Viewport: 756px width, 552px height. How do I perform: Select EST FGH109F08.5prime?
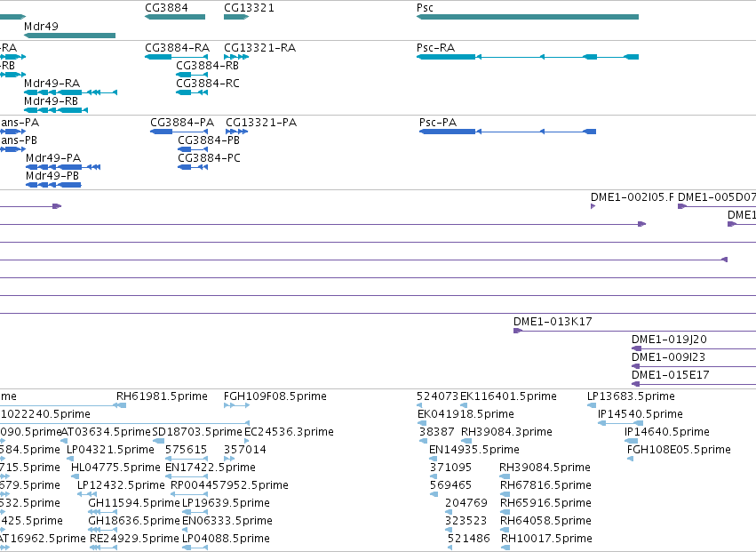coord(275,396)
